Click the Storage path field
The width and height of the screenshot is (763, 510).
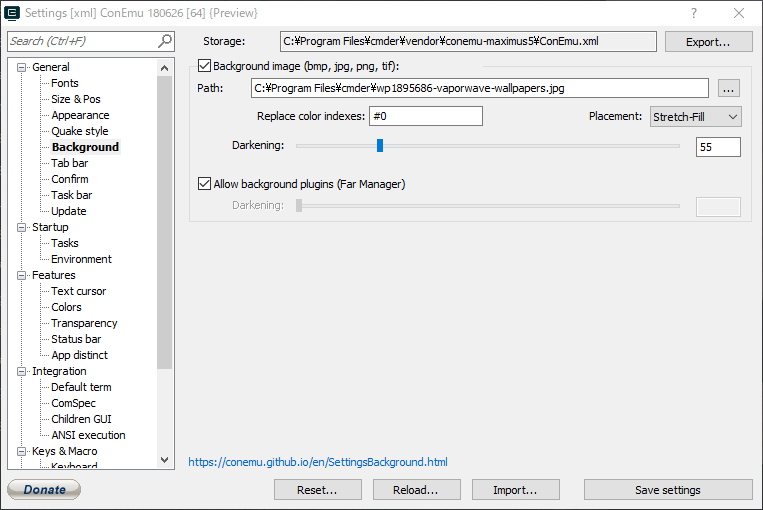[x=468, y=41]
